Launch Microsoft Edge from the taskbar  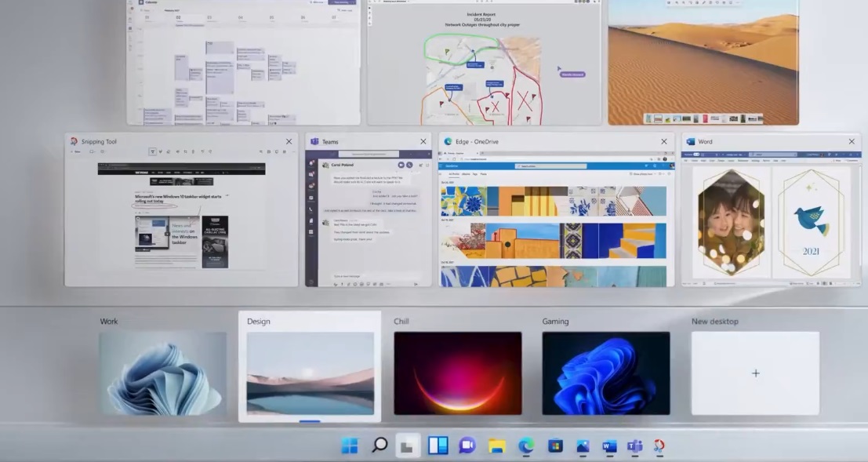coord(527,446)
